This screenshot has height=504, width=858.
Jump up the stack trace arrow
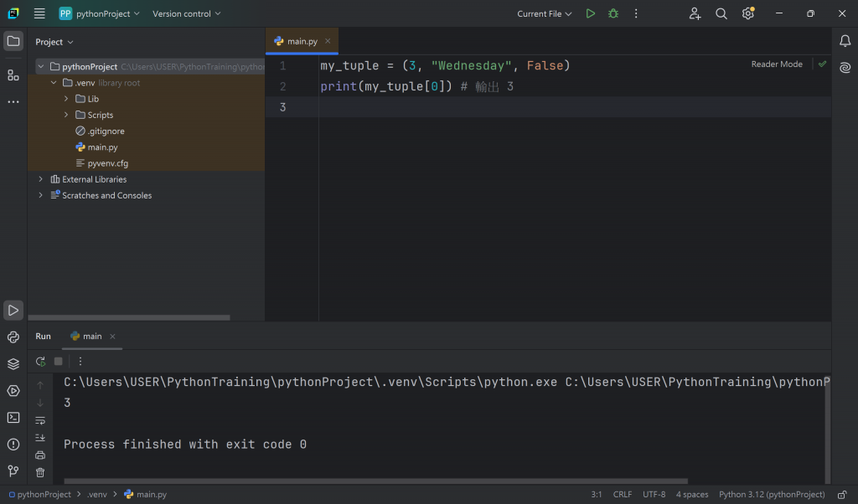[40, 385]
